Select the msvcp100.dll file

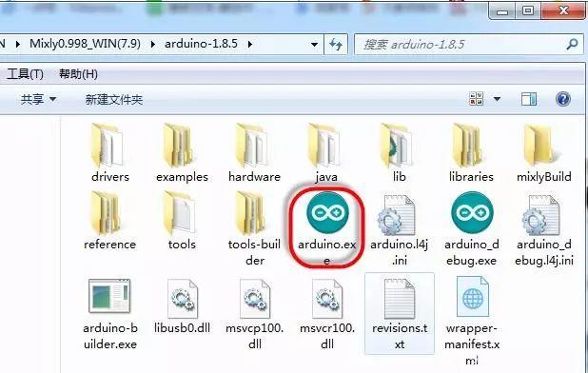click(254, 314)
